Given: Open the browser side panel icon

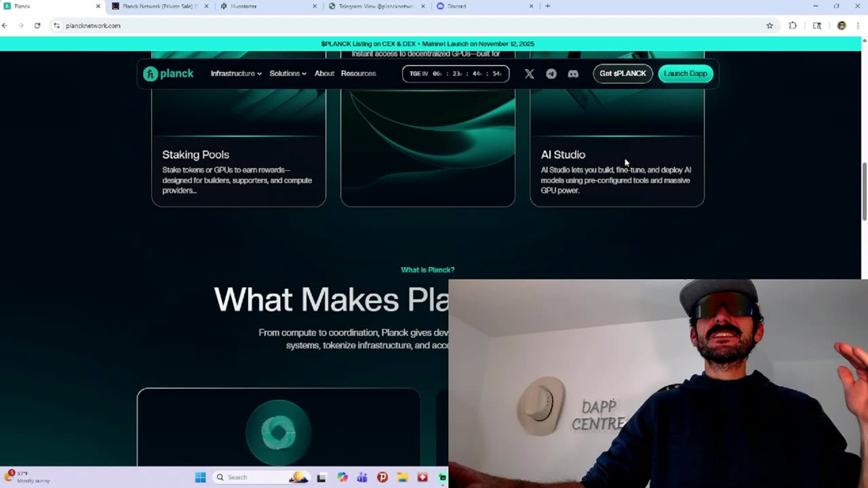Looking at the screenshot, I should coord(817,26).
